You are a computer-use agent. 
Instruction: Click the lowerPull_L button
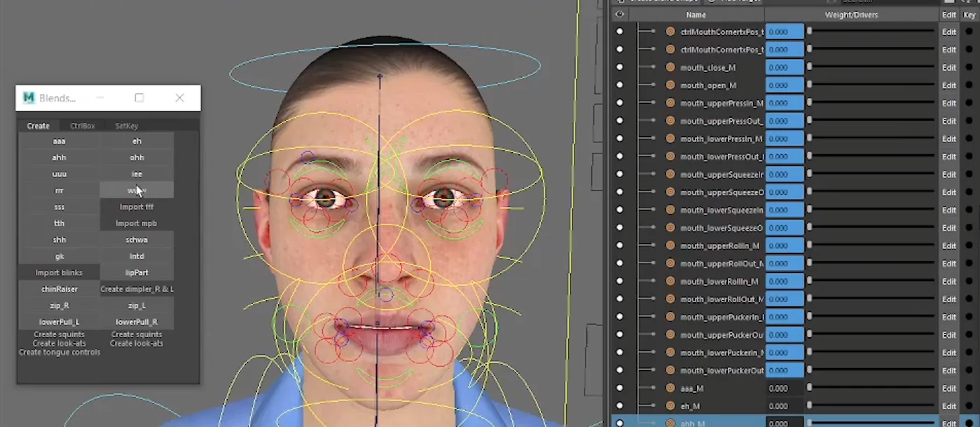[x=60, y=322]
